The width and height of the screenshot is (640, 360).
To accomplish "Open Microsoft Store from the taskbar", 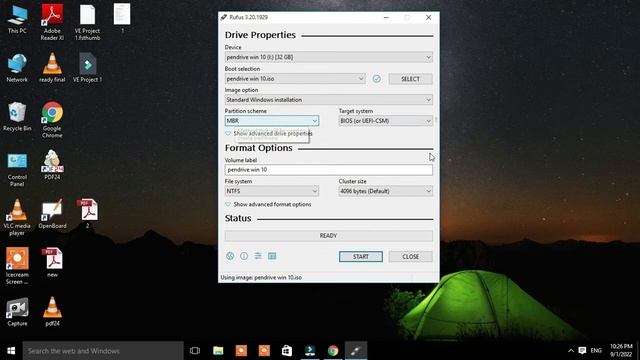I will [x=287, y=351].
